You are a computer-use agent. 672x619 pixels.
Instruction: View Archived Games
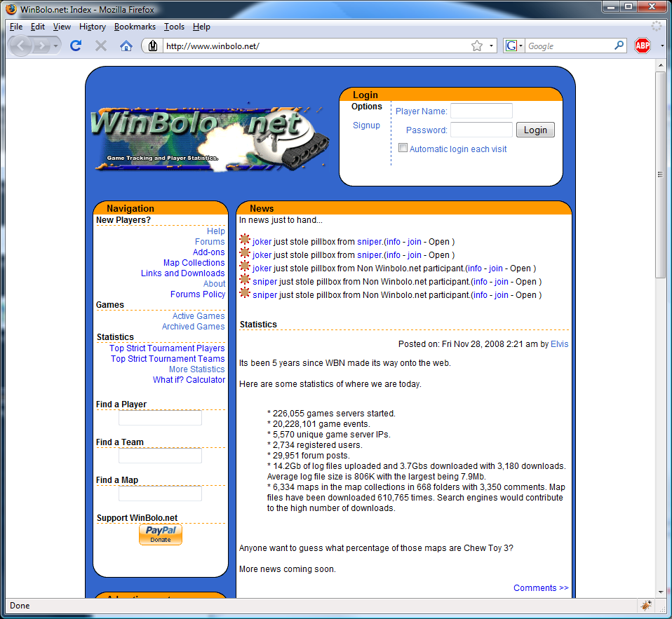tap(194, 327)
